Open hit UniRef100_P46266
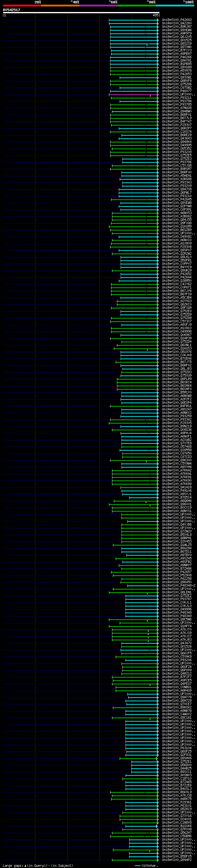 pyautogui.click(x=177, y=57)
